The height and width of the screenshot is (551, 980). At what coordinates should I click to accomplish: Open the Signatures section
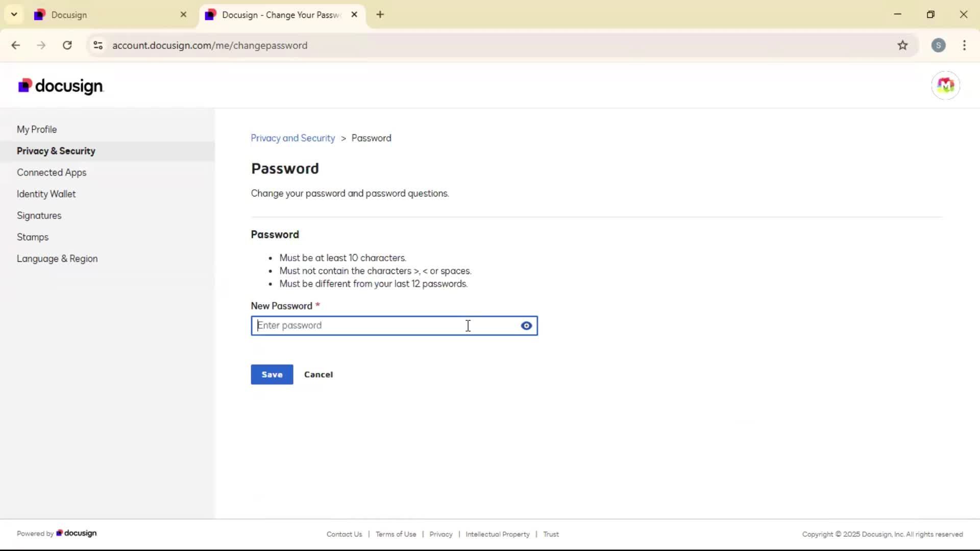39,215
